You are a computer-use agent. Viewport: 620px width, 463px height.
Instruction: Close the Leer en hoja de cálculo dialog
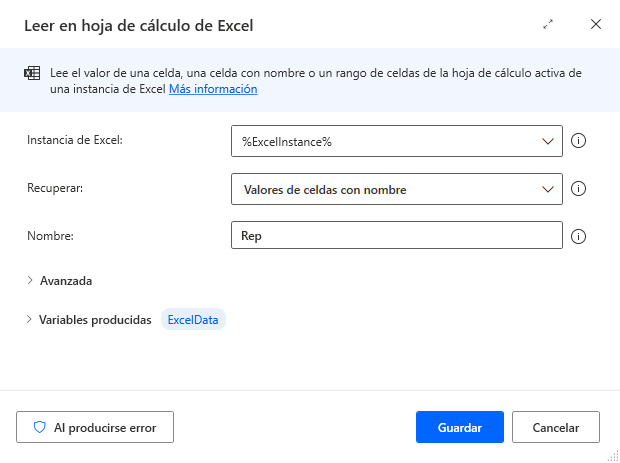coord(596,25)
